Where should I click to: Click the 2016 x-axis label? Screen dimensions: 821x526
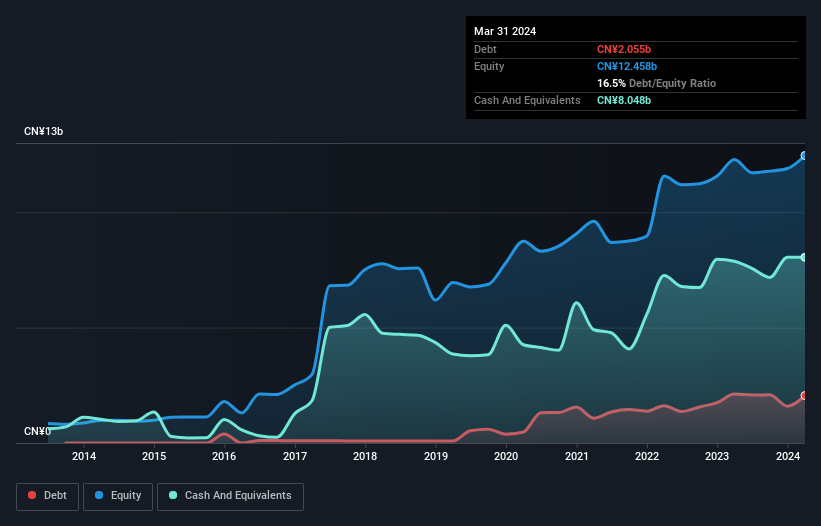click(x=224, y=456)
